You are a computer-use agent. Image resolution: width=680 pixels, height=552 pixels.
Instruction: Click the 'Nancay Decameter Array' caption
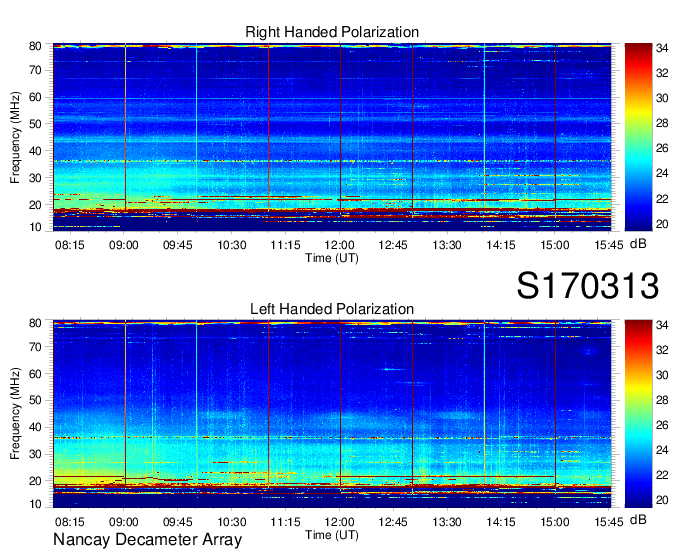(147, 540)
